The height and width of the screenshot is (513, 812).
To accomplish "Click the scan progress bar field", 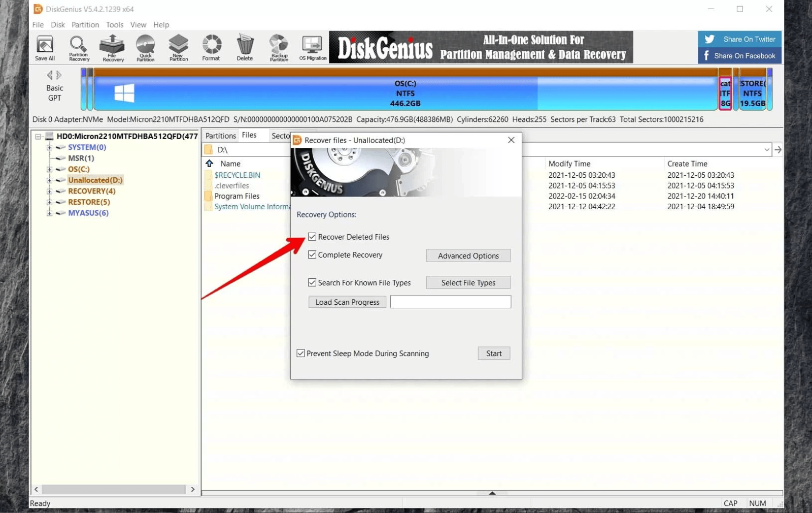I will pos(450,302).
